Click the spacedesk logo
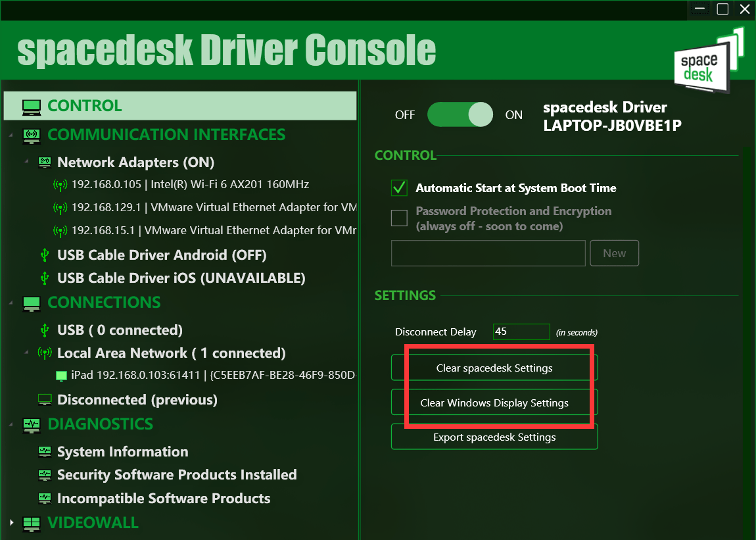 click(708, 59)
